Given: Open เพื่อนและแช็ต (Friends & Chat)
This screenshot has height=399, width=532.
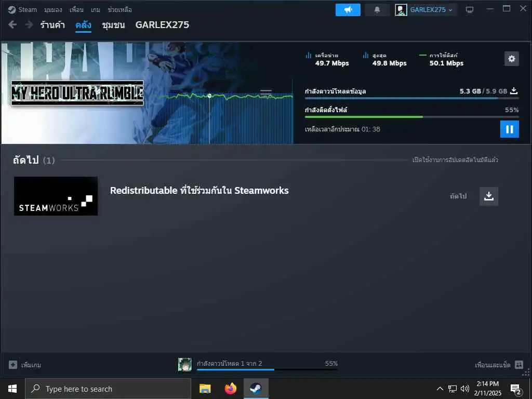Looking at the screenshot, I should (x=493, y=365).
